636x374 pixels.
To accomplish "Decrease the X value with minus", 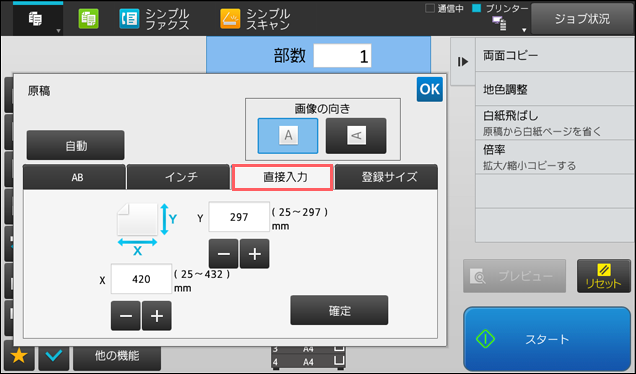I will 126,316.
